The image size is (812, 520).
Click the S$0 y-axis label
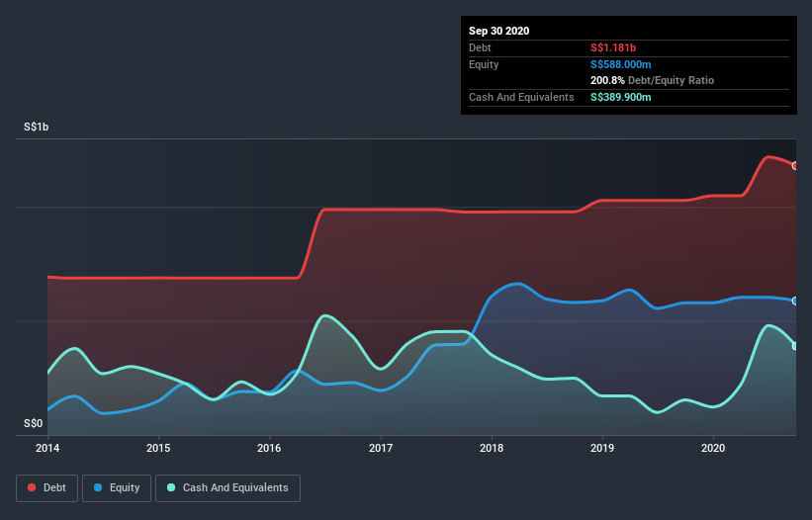click(x=34, y=424)
